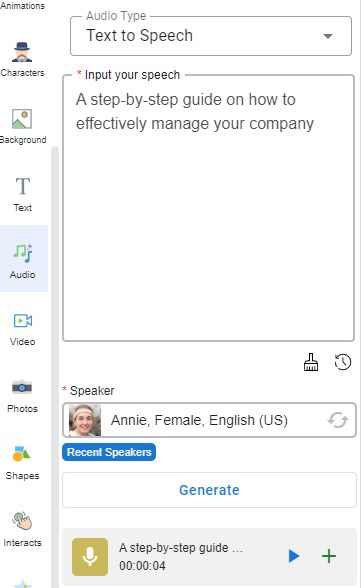Click Annie's speaker photo thumbnail

pos(85,420)
